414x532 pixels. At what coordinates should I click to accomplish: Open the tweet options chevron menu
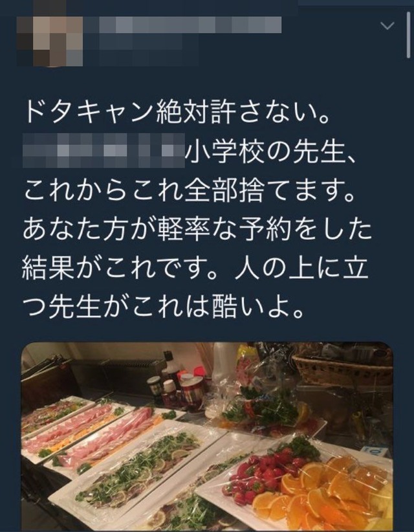[x=387, y=26]
